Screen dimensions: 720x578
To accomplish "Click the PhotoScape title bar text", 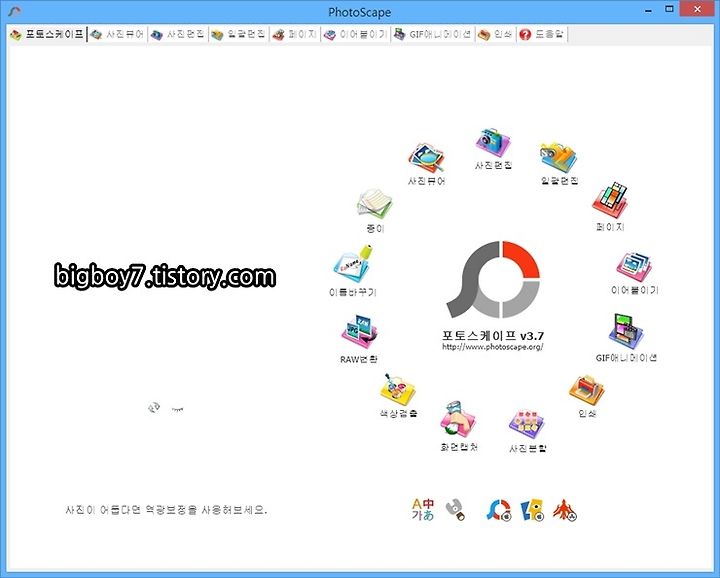I will click(360, 12).
